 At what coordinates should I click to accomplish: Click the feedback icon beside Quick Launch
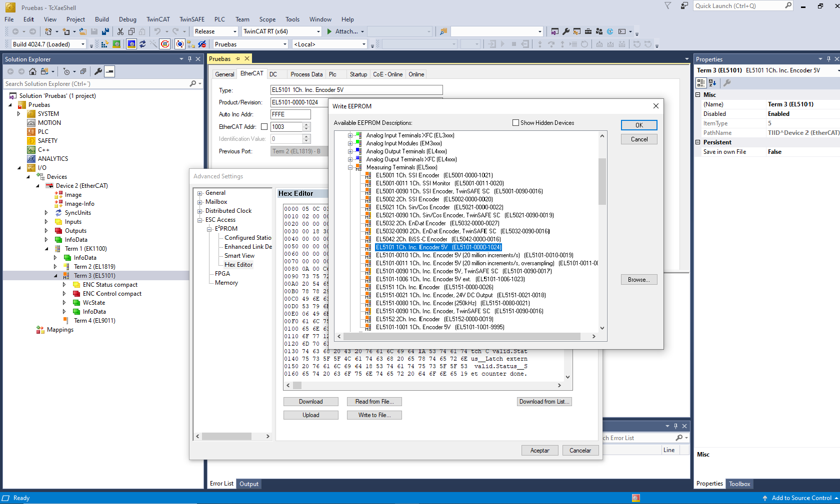click(684, 5)
